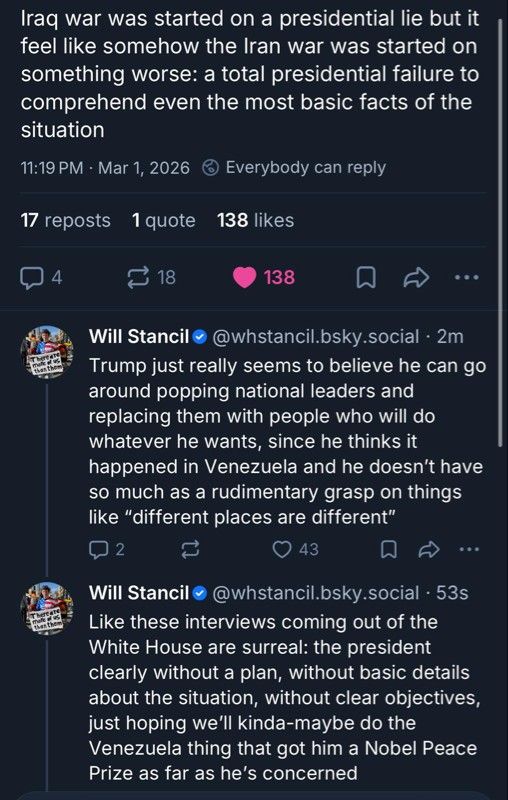The width and height of the screenshot is (508, 800).
Task: Open Will Stancil's avatar on the 2m reply
Action: pos(46,352)
